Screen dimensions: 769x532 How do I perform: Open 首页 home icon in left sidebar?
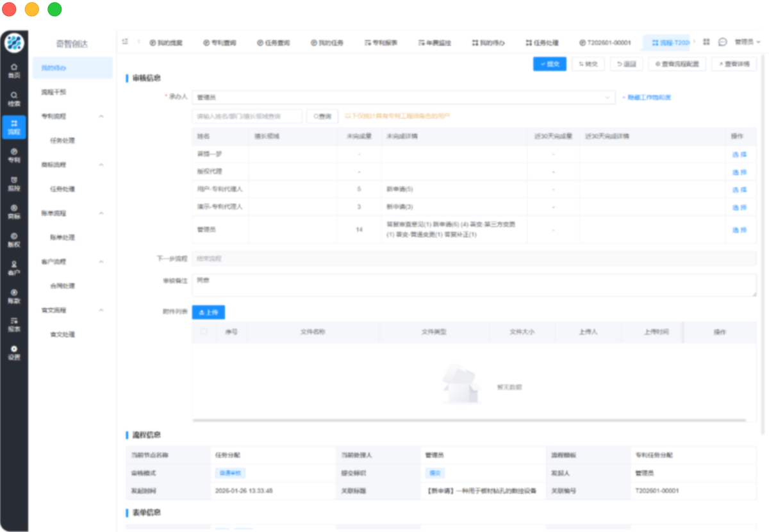click(x=13, y=71)
